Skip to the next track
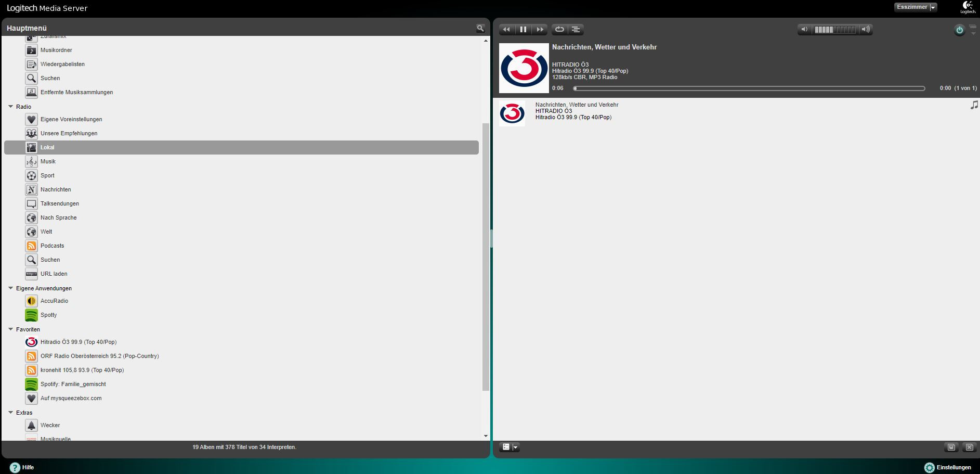Viewport: 980px width, 474px height. coord(540,30)
